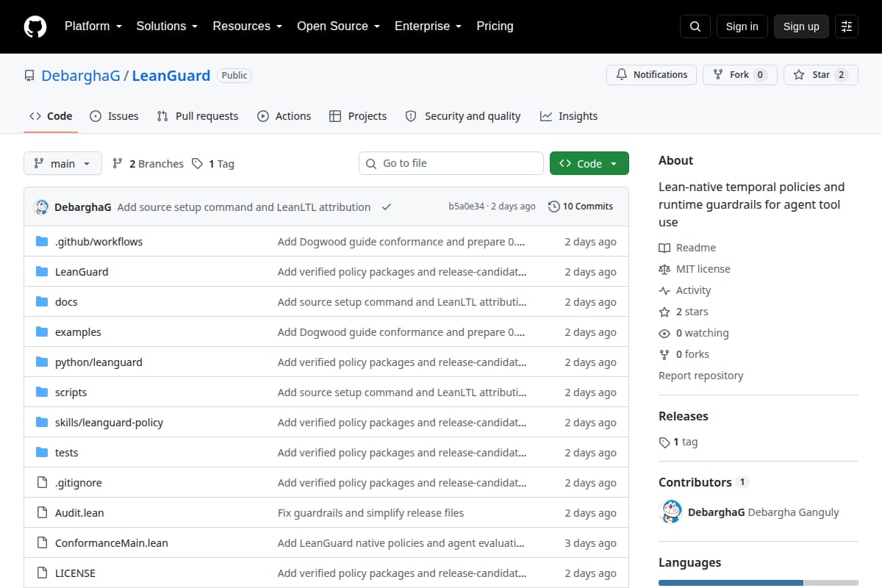Click the MIT license scales icon
This screenshot has width=882, height=588.
(x=664, y=270)
